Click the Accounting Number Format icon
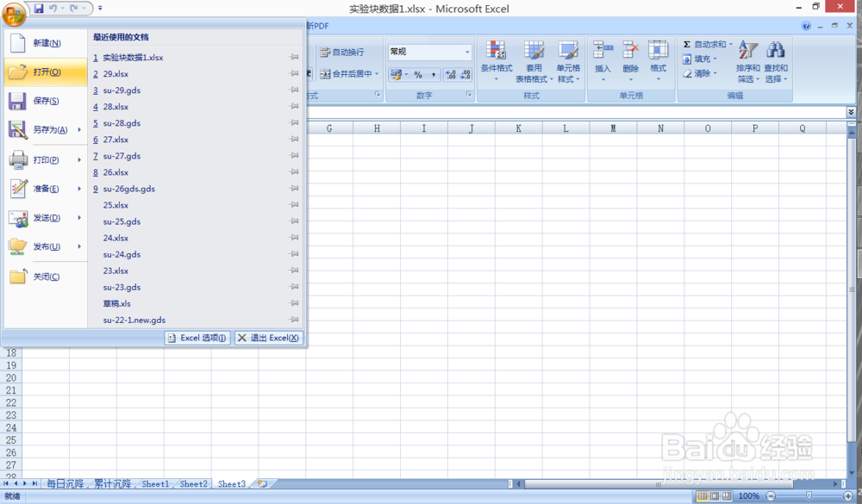862x504 pixels. point(398,75)
